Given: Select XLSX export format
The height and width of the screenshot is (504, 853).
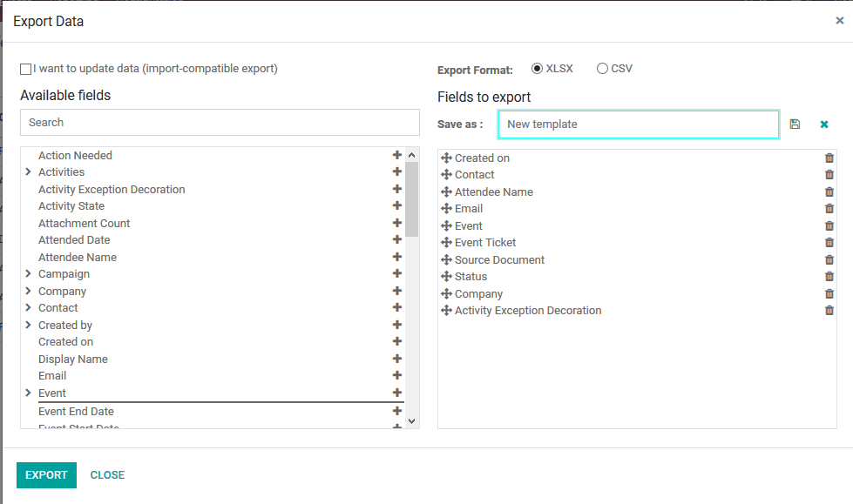Looking at the screenshot, I should pyautogui.click(x=537, y=69).
